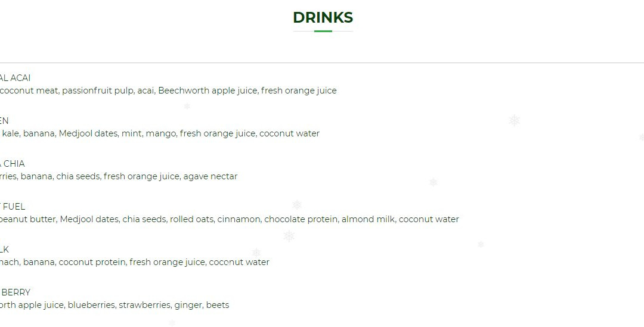Click the green underline beneath DRINKS
The height and width of the screenshot is (327, 644).
pos(323,31)
